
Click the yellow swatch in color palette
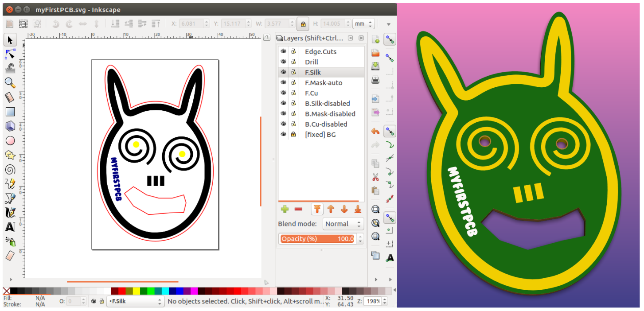click(137, 291)
